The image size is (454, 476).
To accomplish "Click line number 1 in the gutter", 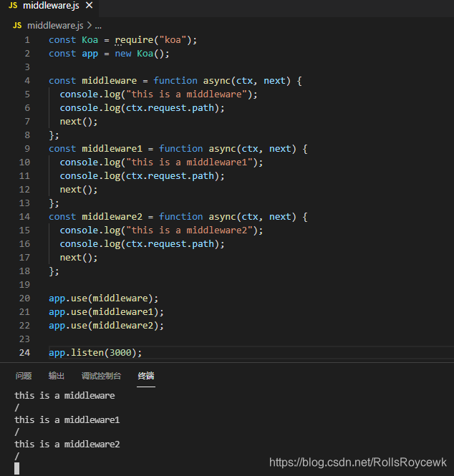I will [x=27, y=40].
